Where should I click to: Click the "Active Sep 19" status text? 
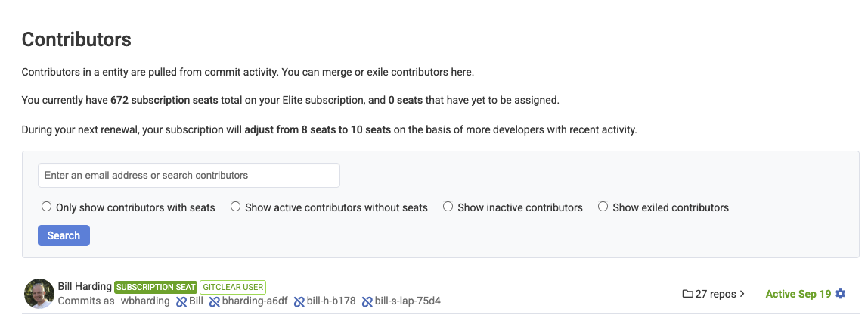click(798, 294)
